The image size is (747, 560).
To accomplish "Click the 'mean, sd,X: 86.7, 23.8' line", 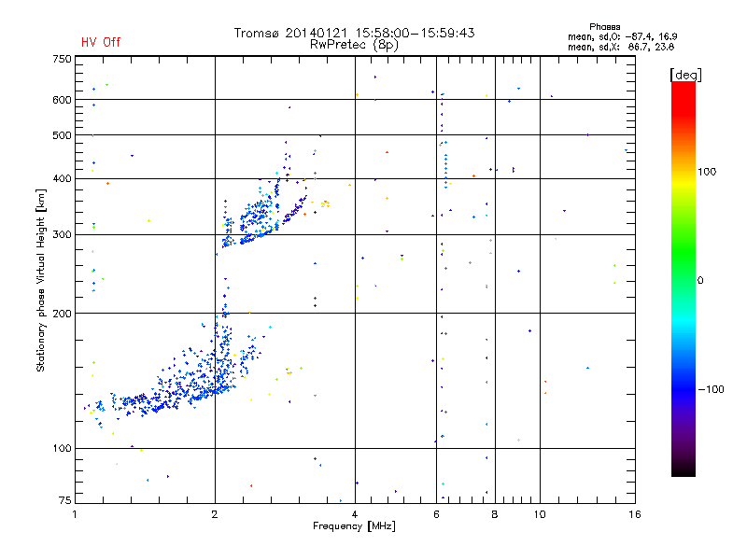I will (x=621, y=47).
